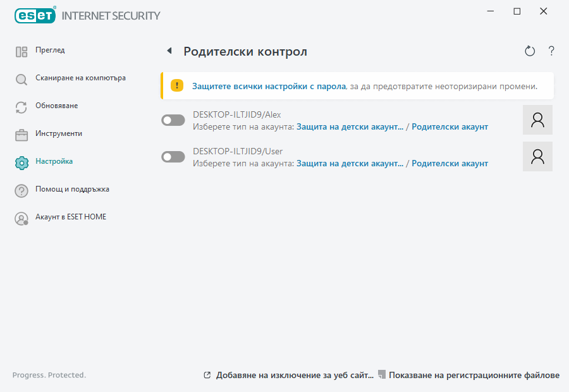Show logs via Показване на регистрационните файлове
569x392 pixels.
(x=476, y=374)
